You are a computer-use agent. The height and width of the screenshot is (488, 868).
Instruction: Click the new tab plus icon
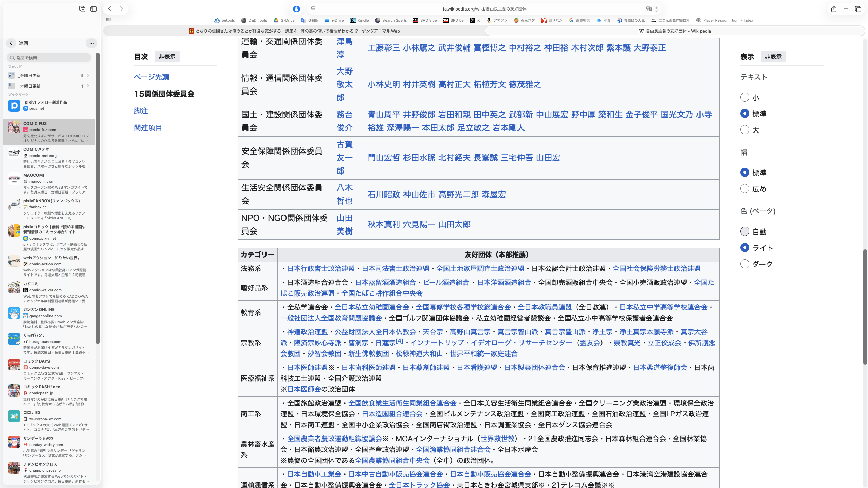pos(846,9)
